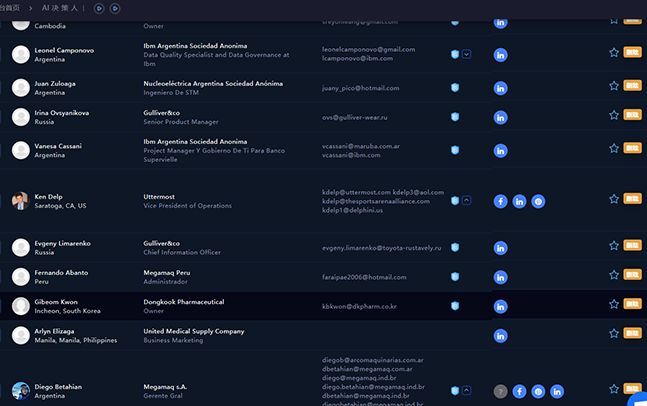Collapse Diego Betahian's email list
Screen dimensions: 647x406
[x=466, y=390]
